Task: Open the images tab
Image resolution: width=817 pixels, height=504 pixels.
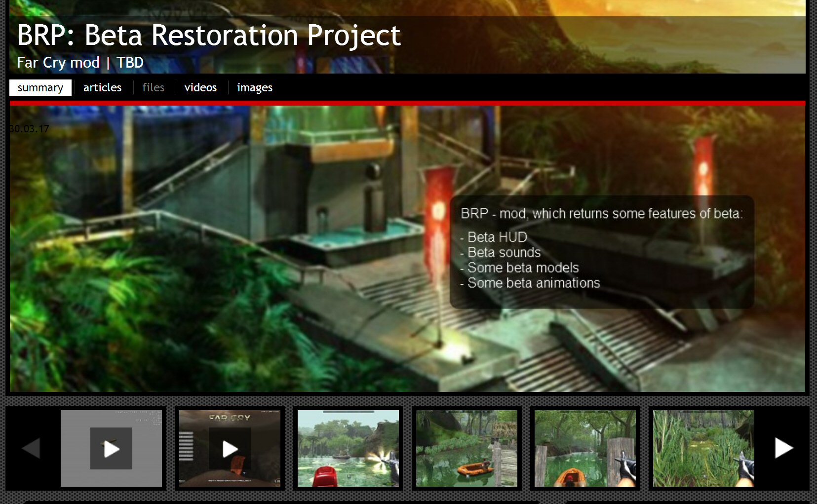Action: coord(255,87)
